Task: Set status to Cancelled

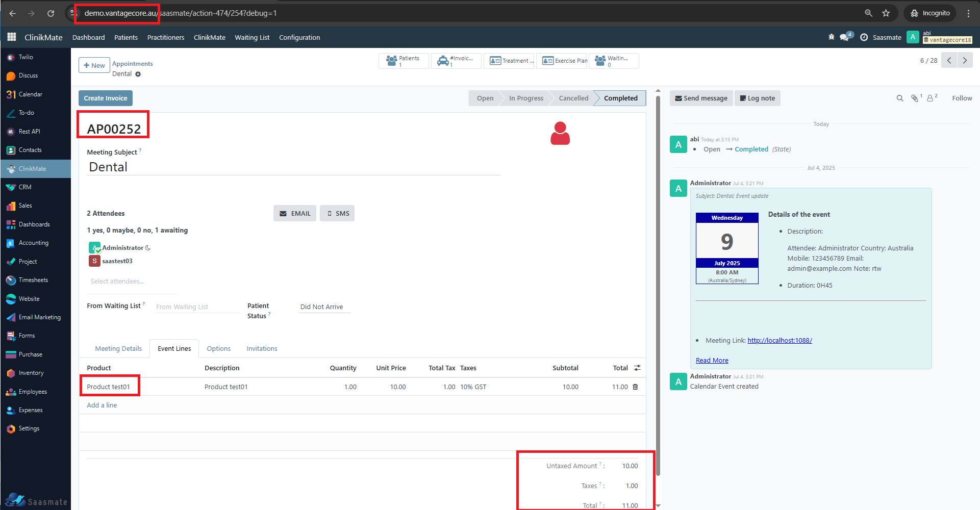Action: (573, 98)
